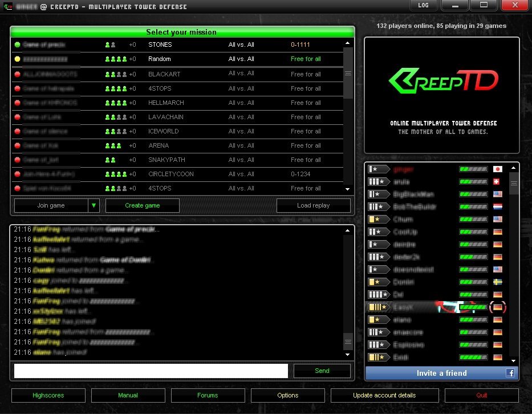532x414 pixels.
Task: Open the Join game dropdown arrow
Action: click(94, 205)
